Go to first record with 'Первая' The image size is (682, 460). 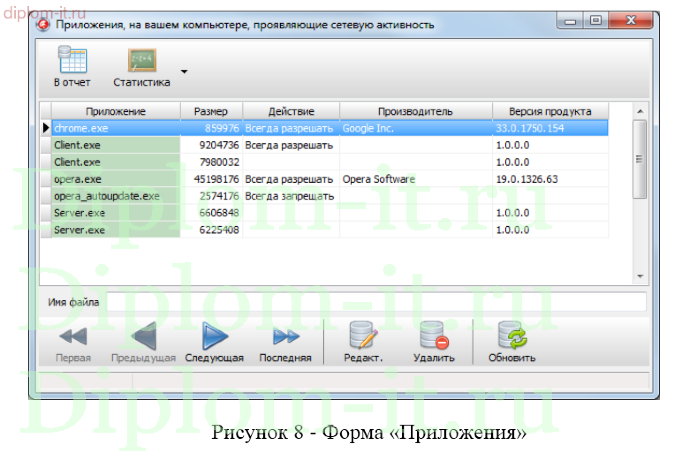click(x=73, y=337)
